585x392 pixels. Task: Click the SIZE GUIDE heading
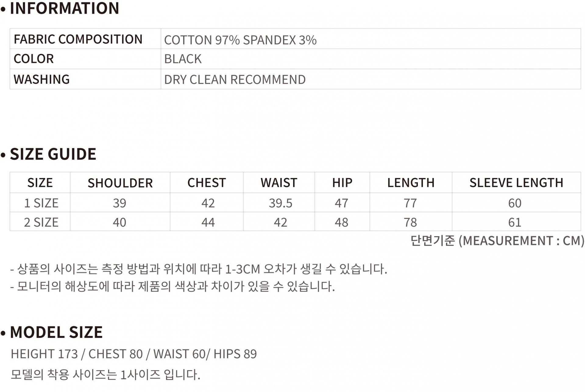click(53, 154)
